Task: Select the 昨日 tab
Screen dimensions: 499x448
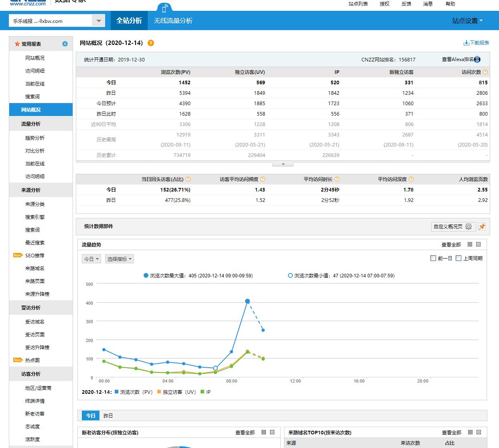Action: point(108,415)
